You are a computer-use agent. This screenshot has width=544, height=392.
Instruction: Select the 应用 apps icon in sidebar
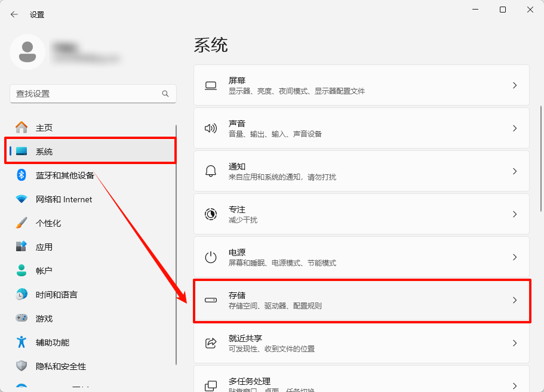[19, 246]
